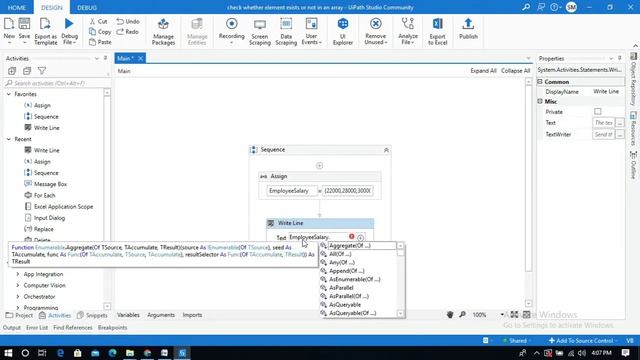The height and width of the screenshot is (360, 640).
Task: Collapse the Favorites tree group
Action: [9, 94]
